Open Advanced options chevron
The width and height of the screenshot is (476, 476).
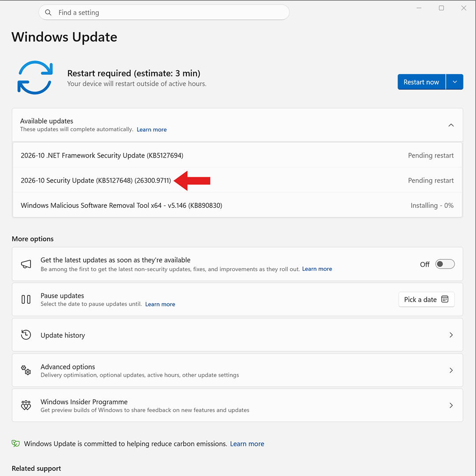coord(451,370)
